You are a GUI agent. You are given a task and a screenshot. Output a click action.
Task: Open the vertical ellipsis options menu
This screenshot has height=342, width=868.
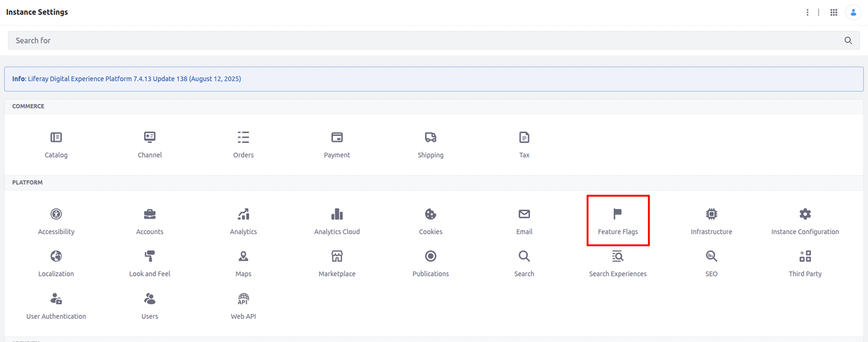click(807, 13)
